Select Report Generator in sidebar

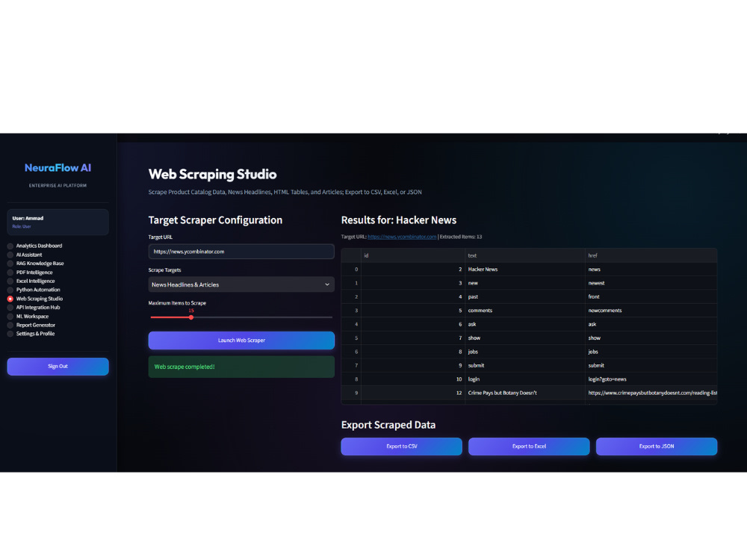(31, 325)
